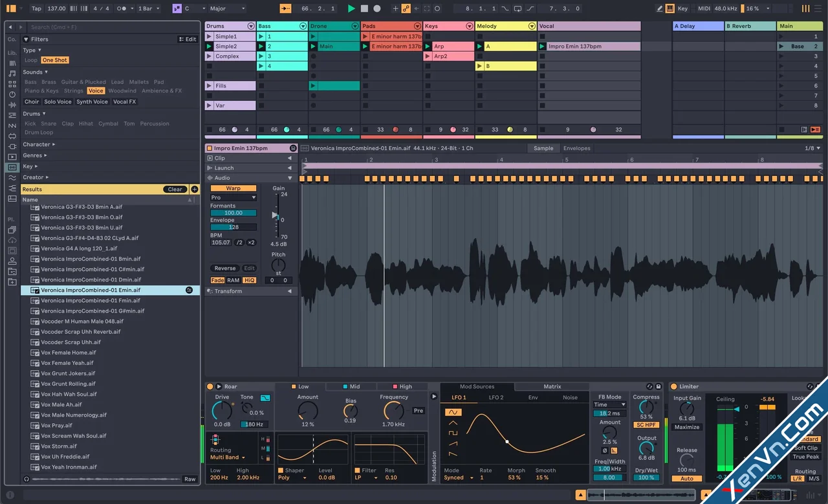Open the Audio Effects waveform icon in sidebar
828x504 pixels.
point(12,105)
